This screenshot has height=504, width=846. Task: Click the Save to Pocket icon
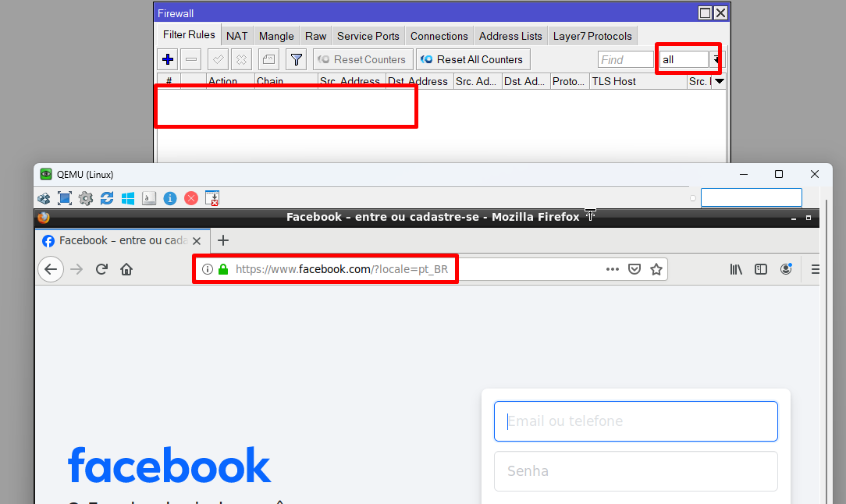pyautogui.click(x=634, y=269)
